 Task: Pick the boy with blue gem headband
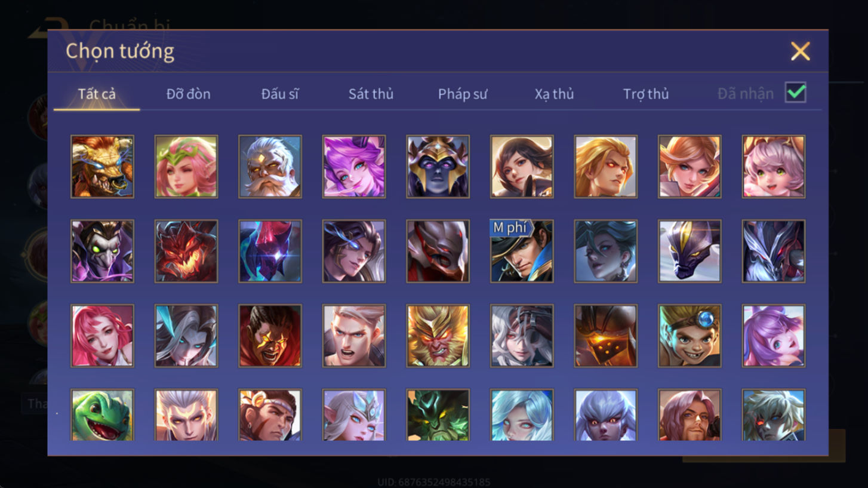(690, 336)
